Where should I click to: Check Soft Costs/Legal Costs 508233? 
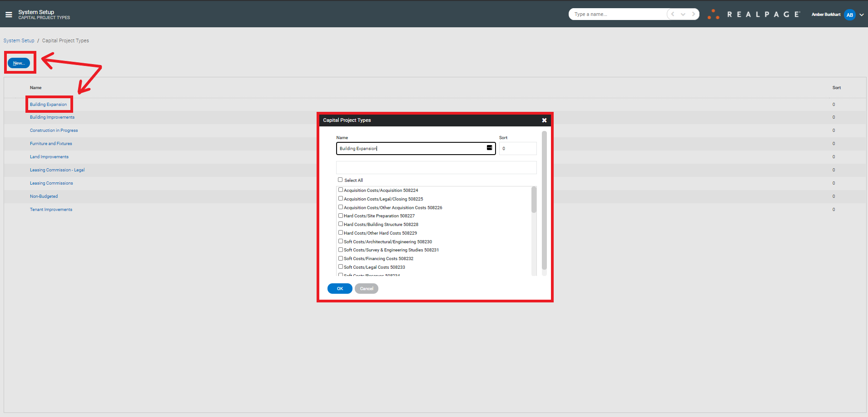[341, 266]
